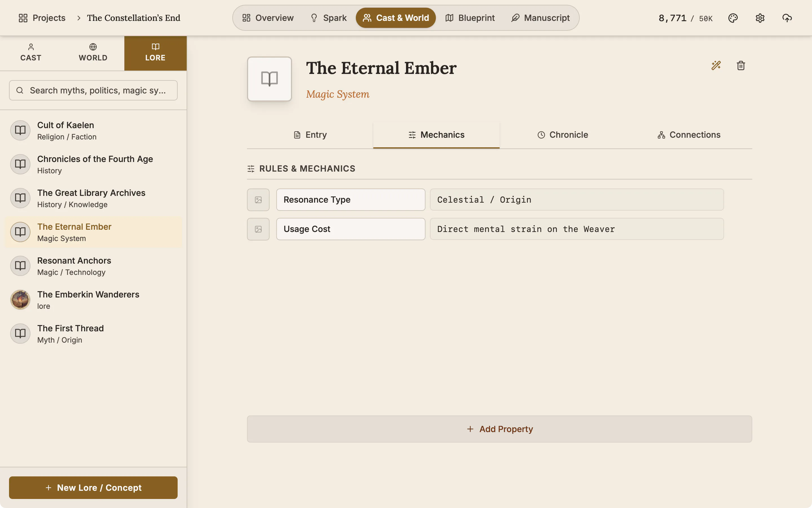Click the book icon next to Resonant Anchors
This screenshot has height=508, width=812.
(20, 266)
